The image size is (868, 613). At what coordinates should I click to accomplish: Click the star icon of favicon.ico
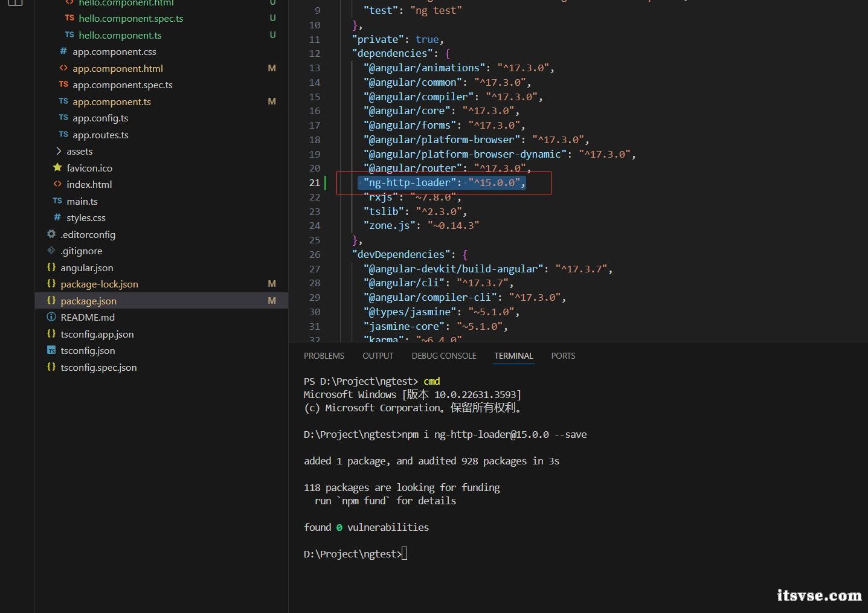click(57, 167)
